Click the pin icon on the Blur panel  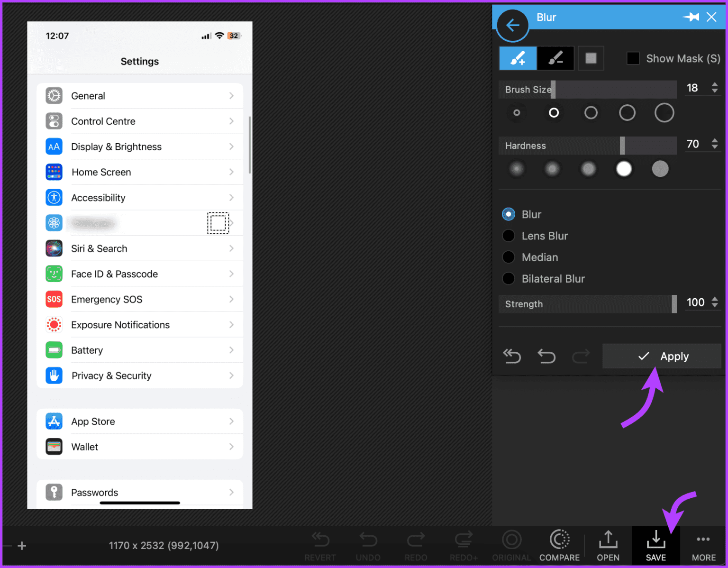click(x=692, y=17)
